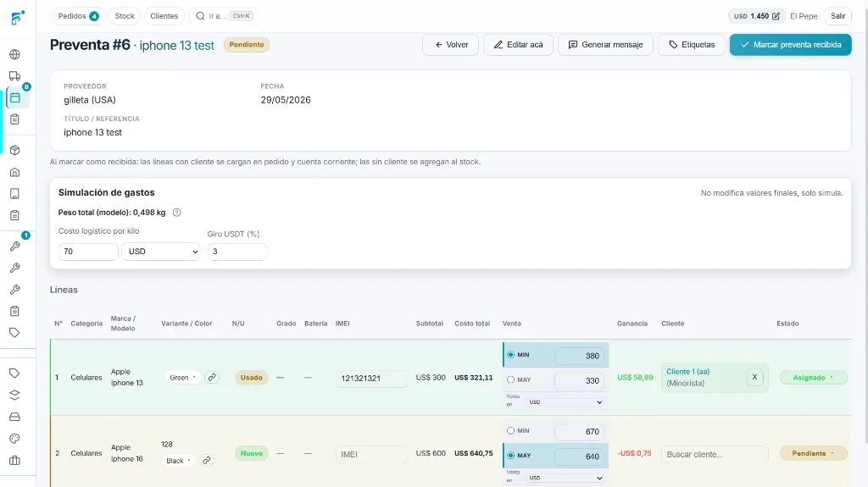Screen dimensions: 868x487
Task: Select the calendar icon with badge 8
Action: point(15,98)
